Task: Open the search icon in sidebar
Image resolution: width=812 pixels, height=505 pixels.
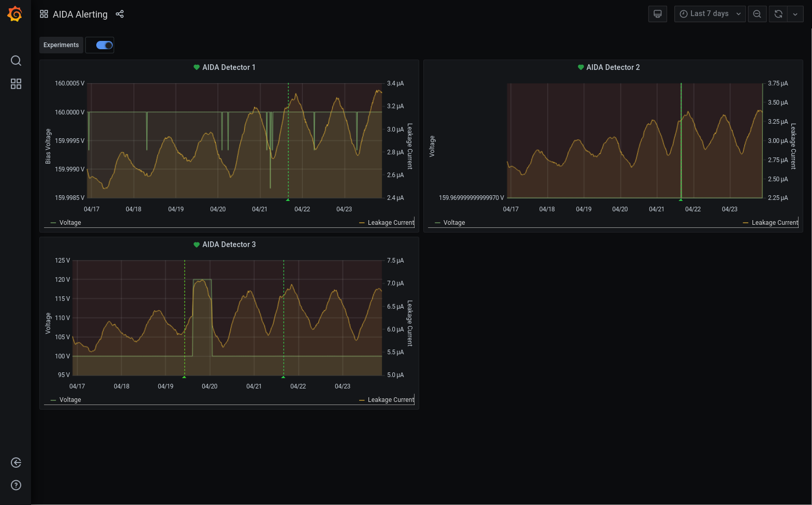Action: click(x=16, y=61)
